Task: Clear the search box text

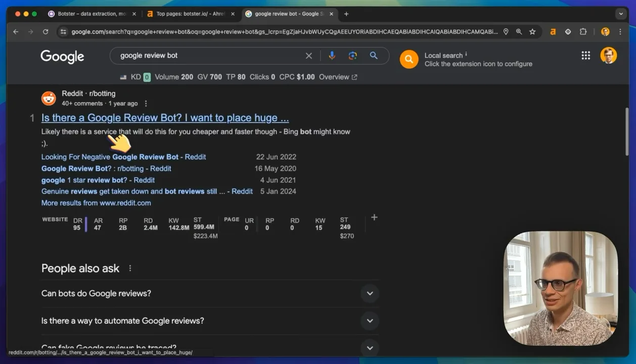Action: coord(309,56)
